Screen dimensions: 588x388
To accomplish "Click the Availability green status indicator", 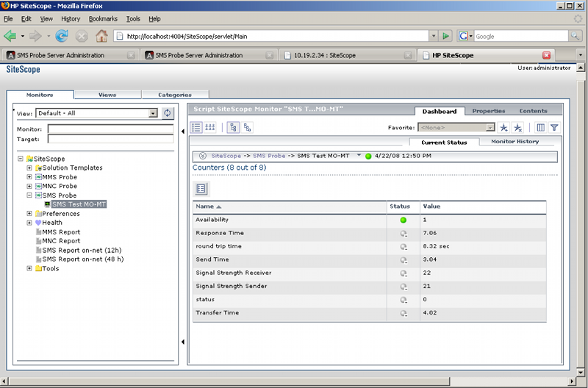I will coord(403,220).
